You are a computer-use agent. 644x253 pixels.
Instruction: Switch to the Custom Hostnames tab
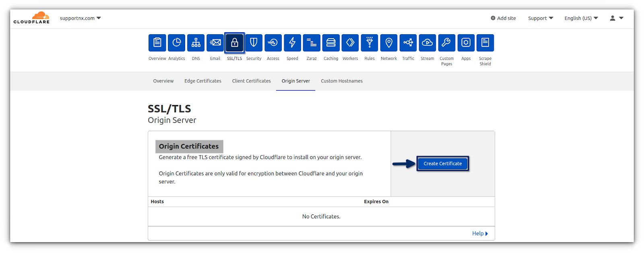(x=342, y=81)
